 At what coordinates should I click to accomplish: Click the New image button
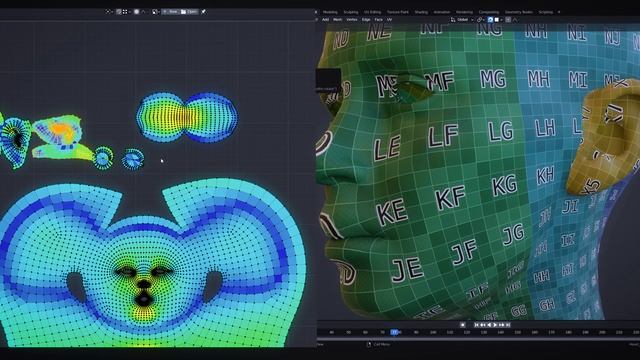pyautogui.click(x=170, y=12)
